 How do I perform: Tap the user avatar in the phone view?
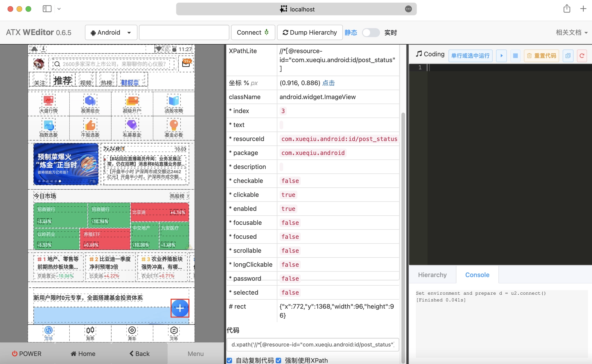[39, 64]
